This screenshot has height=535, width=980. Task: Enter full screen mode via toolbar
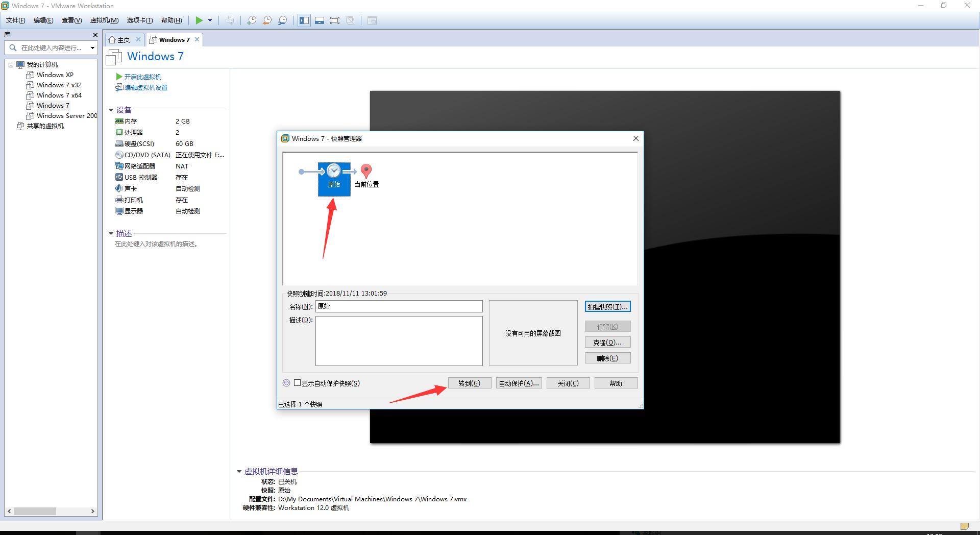click(x=335, y=20)
